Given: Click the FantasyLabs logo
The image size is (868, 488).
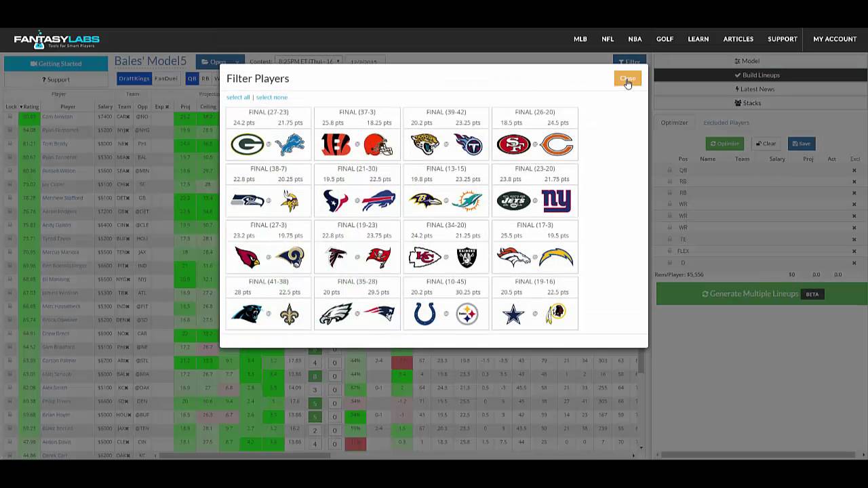Looking at the screenshot, I should coord(57,41).
